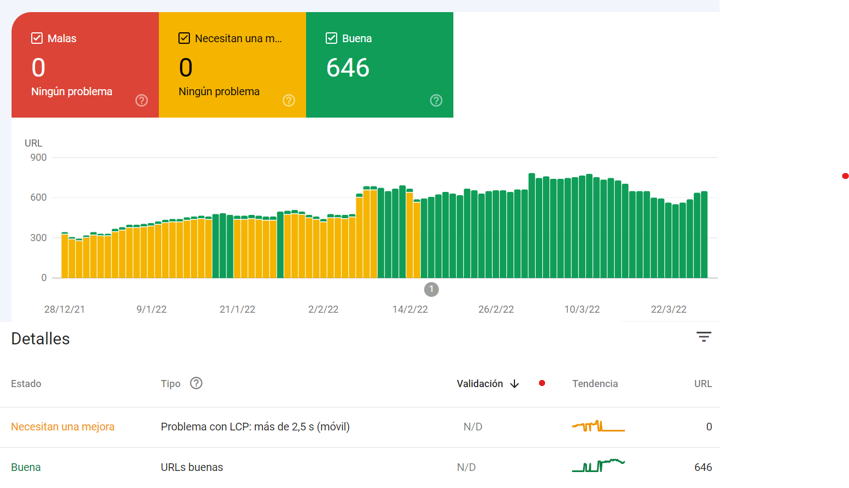Click the Validación sort arrow
This screenshot has height=488, width=849.
point(514,383)
